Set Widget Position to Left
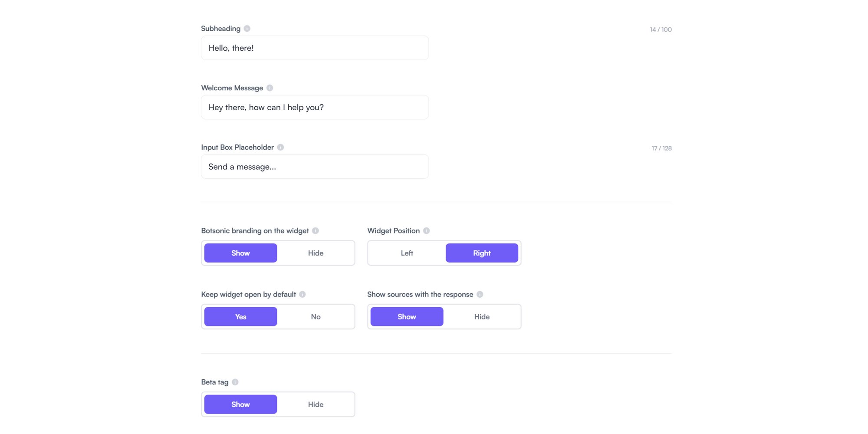 [406, 253]
